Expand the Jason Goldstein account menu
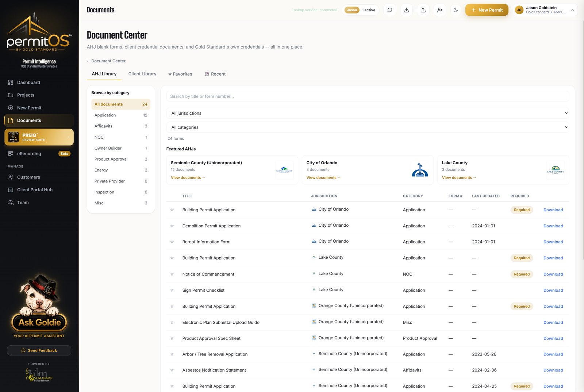 pos(545,10)
